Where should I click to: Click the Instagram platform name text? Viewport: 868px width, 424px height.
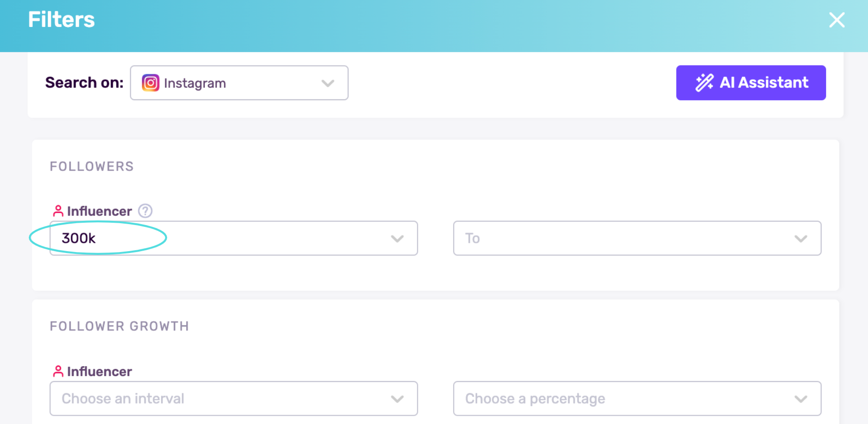pyautogui.click(x=195, y=83)
